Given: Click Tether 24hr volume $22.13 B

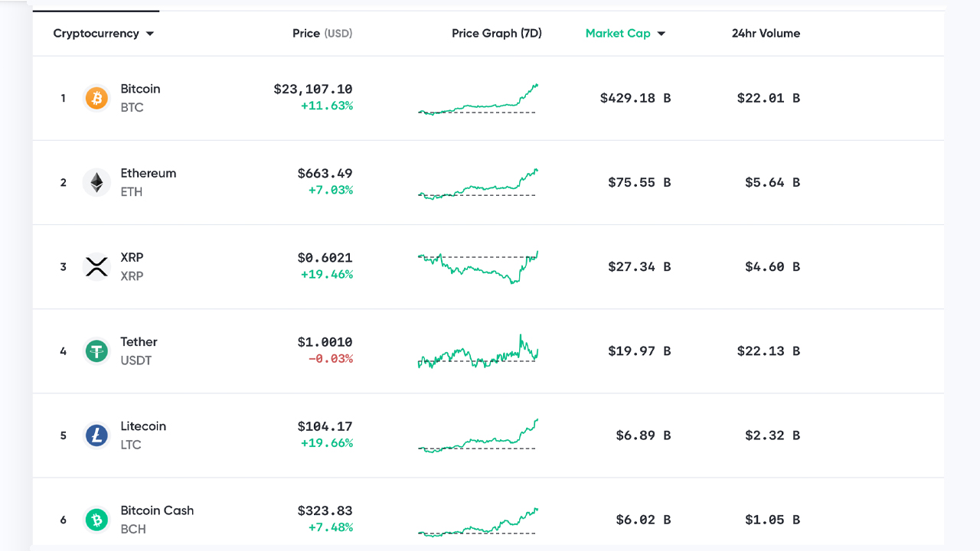Looking at the screenshot, I should click(769, 351).
